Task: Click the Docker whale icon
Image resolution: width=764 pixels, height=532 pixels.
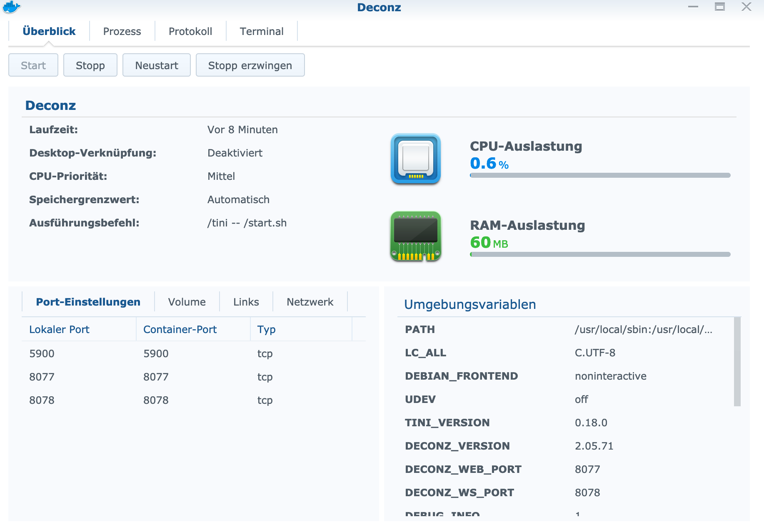Action: 11,7
